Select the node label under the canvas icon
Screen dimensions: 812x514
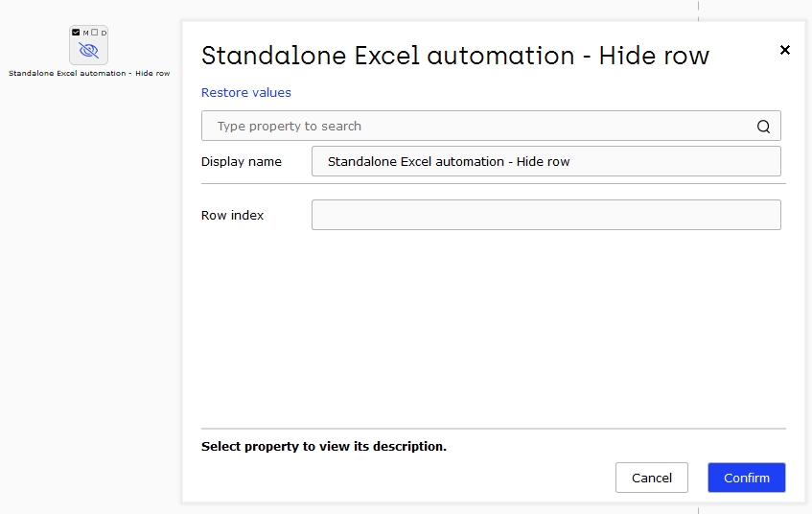tap(89, 74)
